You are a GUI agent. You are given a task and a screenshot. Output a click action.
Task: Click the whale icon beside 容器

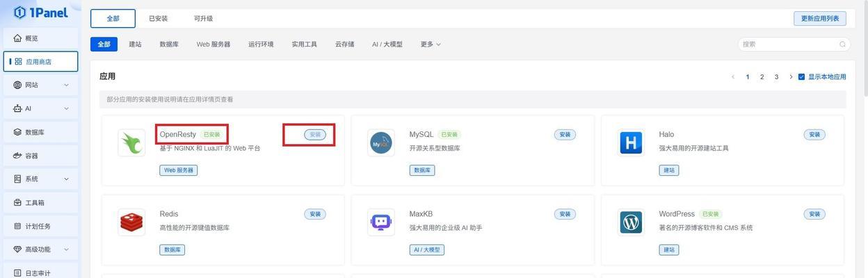pos(17,156)
